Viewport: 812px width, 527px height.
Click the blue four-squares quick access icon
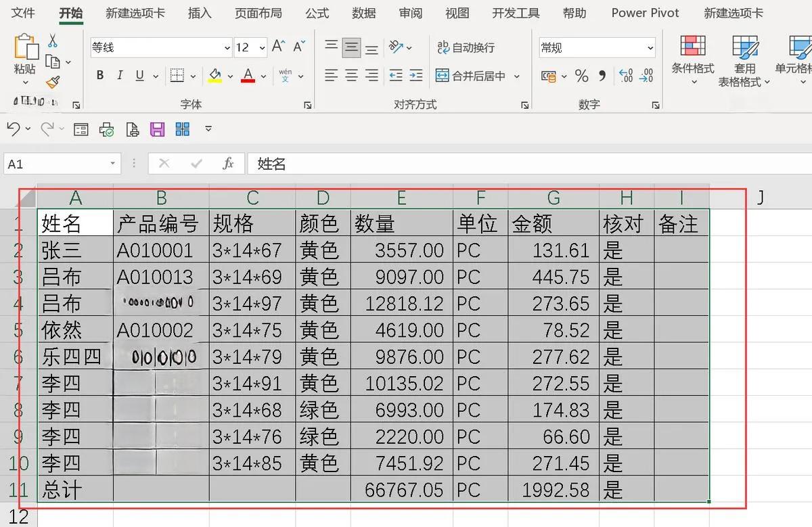coord(182,129)
